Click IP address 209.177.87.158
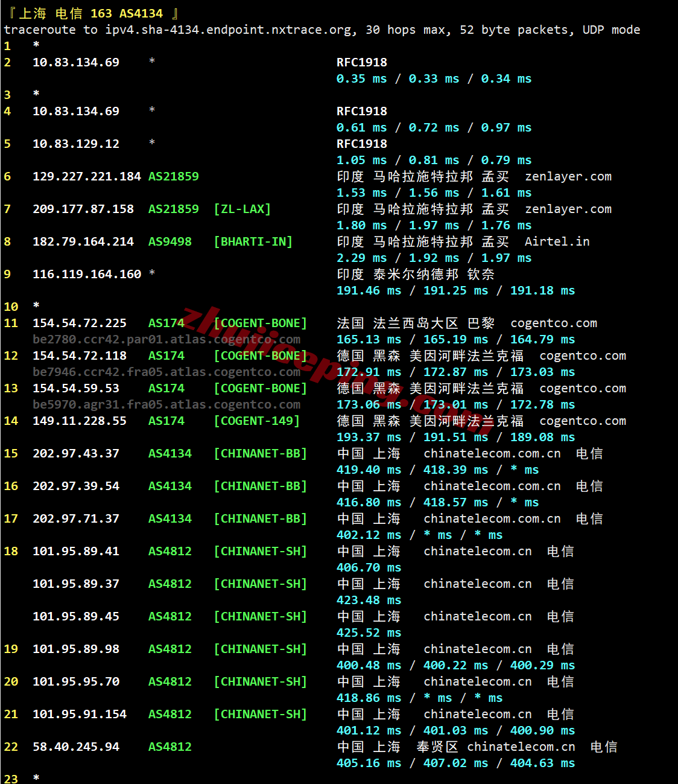678x784 pixels. pos(83,209)
